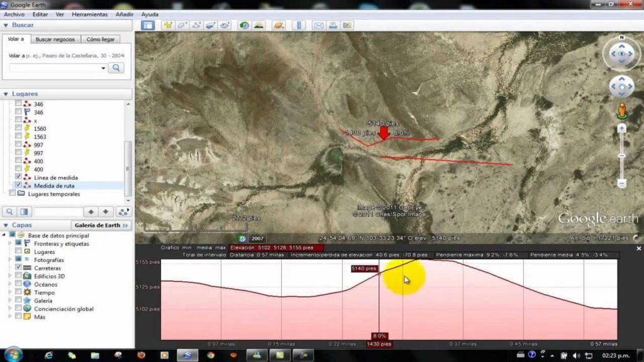The height and width of the screenshot is (362, 644).
Task: Toggle the sidebar panel button
Action: (x=148, y=26)
